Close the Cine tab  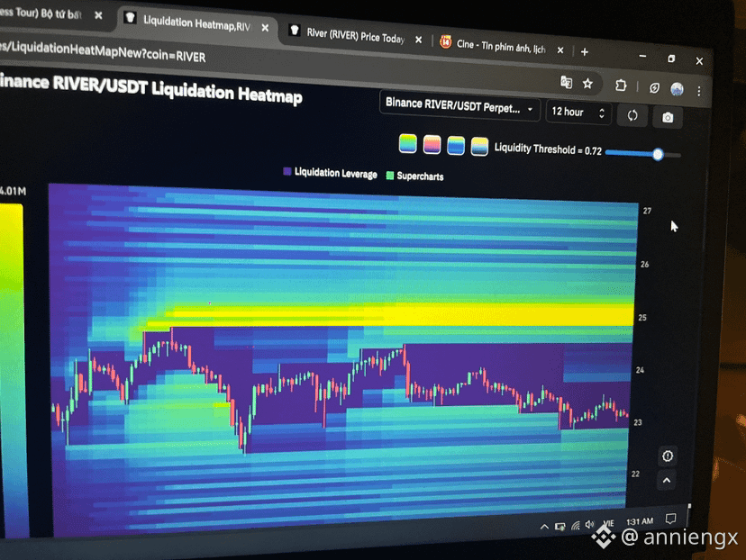[560, 50]
